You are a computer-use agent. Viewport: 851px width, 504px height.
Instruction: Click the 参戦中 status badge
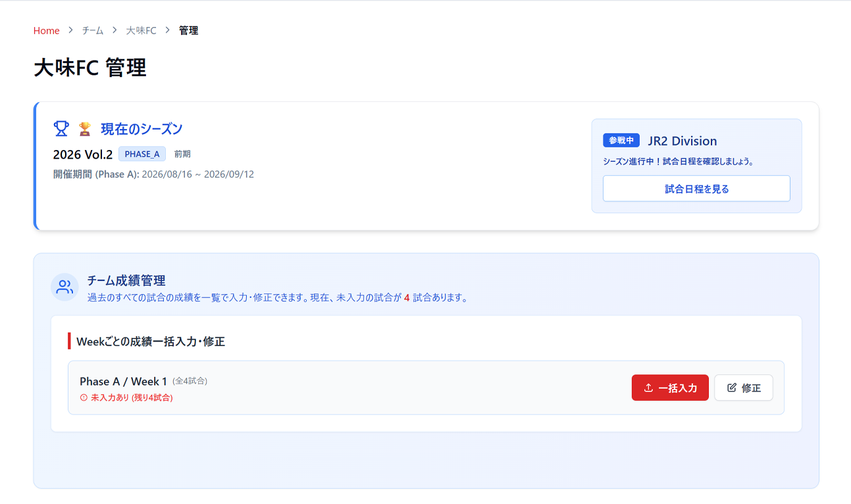tap(621, 141)
